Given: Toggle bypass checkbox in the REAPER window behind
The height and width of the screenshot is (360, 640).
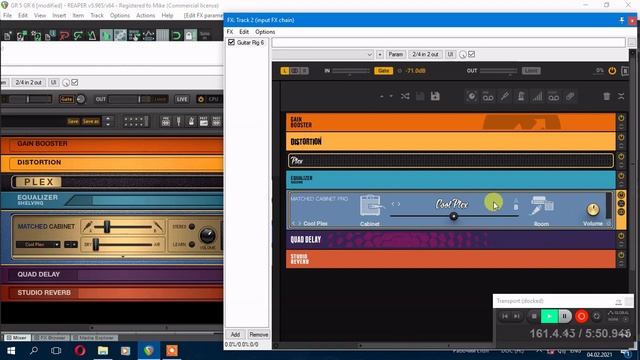Looking at the screenshot, I should click(75, 82).
